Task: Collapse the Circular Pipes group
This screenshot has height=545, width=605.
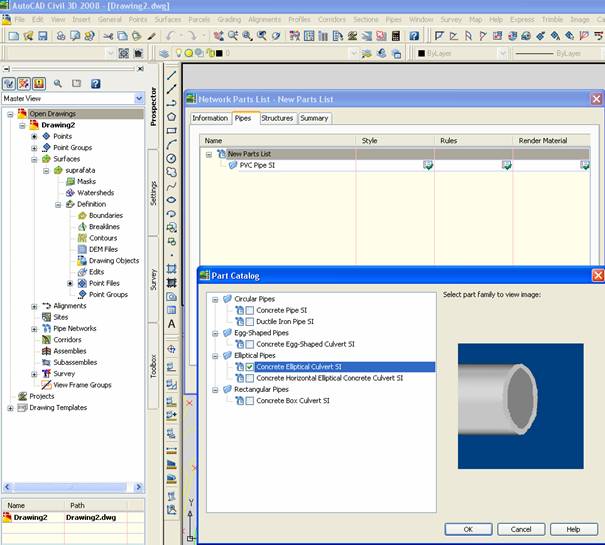Action: [215, 300]
